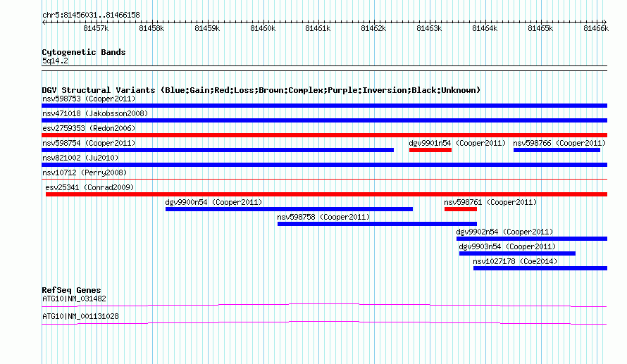Click the 81457k ruler tick label
Screen dimensions: 627x364
point(96,28)
